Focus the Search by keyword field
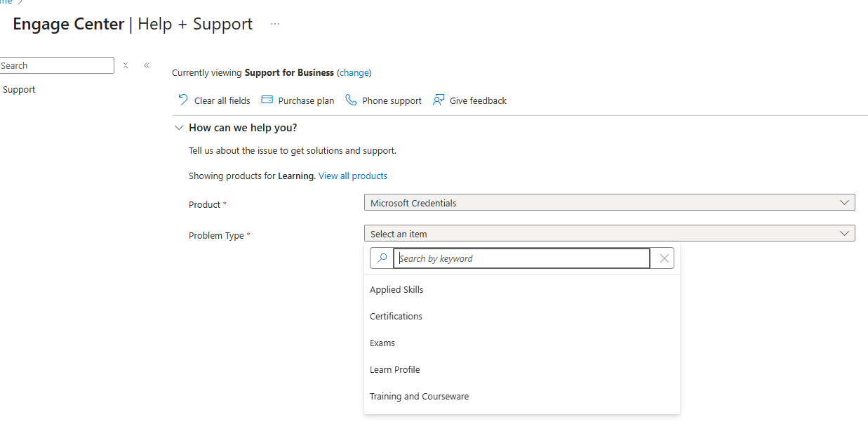The width and height of the screenshot is (868, 436). pyautogui.click(x=521, y=258)
